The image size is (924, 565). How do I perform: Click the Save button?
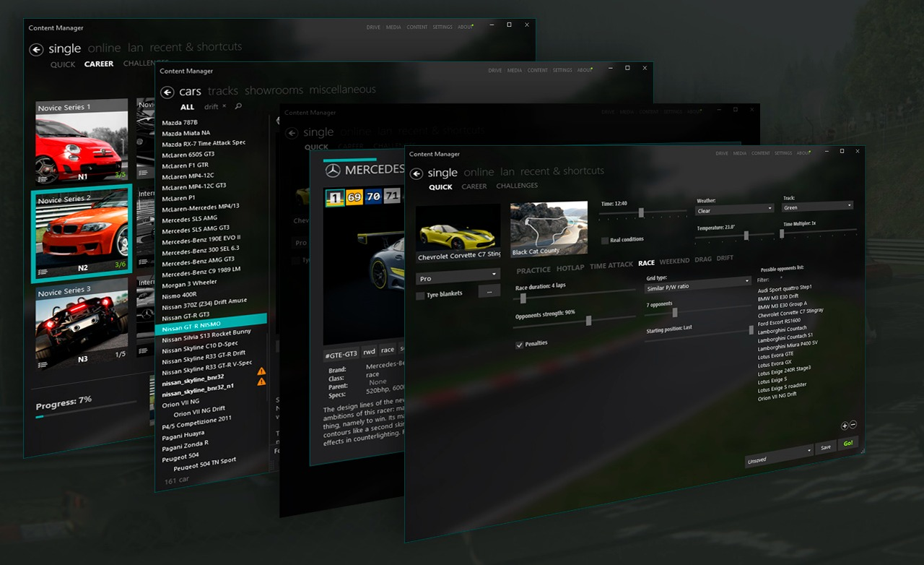pyautogui.click(x=826, y=447)
